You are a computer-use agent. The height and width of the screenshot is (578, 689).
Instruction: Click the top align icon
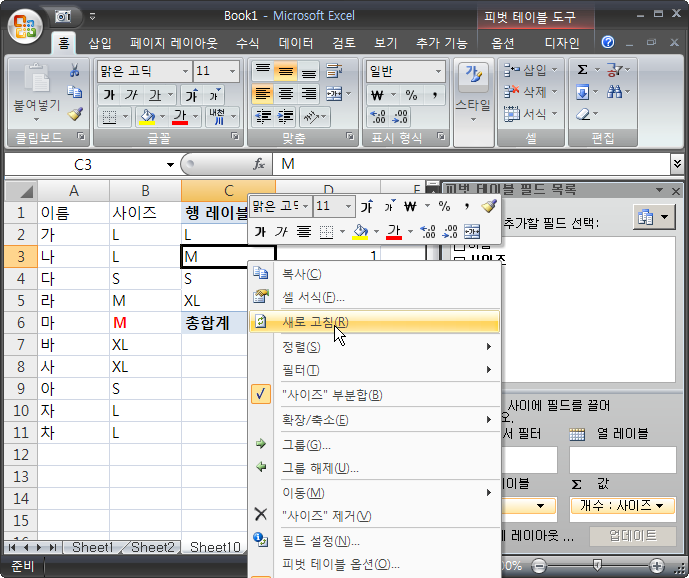[263, 71]
